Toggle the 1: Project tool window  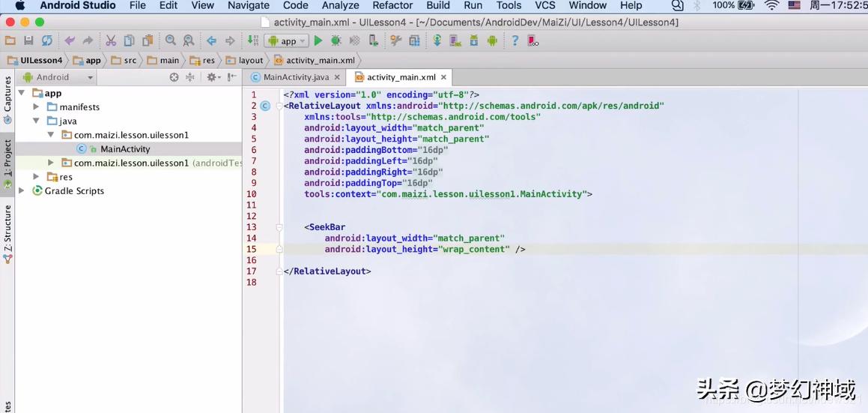(x=7, y=163)
